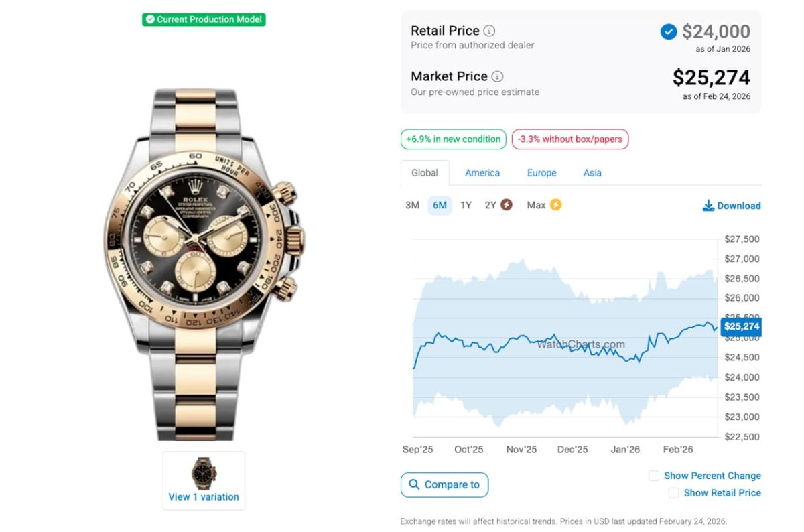The height and width of the screenshot is (532, 804).
Task: Click the -3.3% without box/papers badge
Action: 570,139
